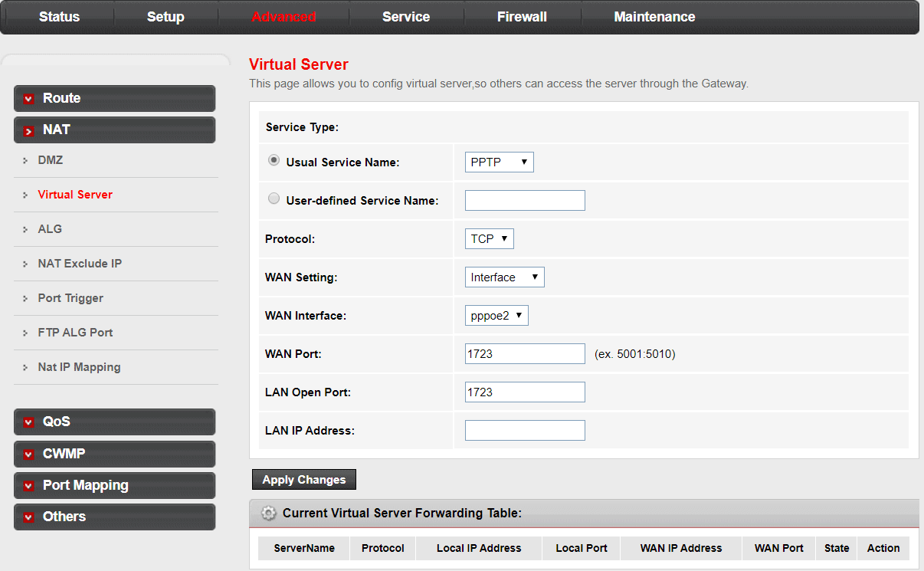Open the PPTP service name dropdown
The image size is (924, 571).
tap(499, 162)
